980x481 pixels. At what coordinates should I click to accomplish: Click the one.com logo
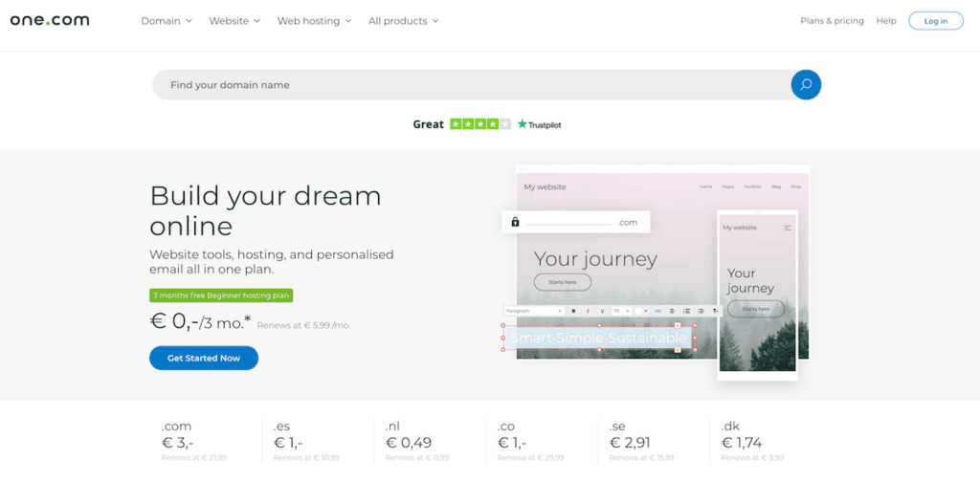(x=50, y=20)
